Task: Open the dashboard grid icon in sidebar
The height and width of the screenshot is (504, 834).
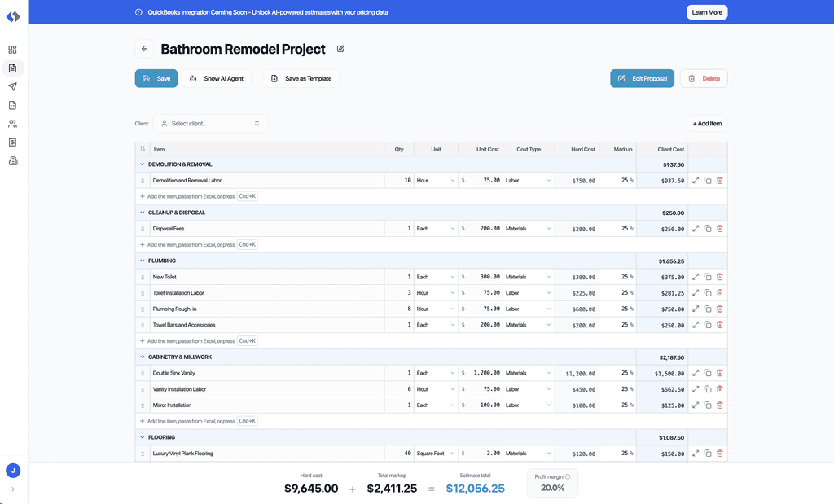Action: 13,50
